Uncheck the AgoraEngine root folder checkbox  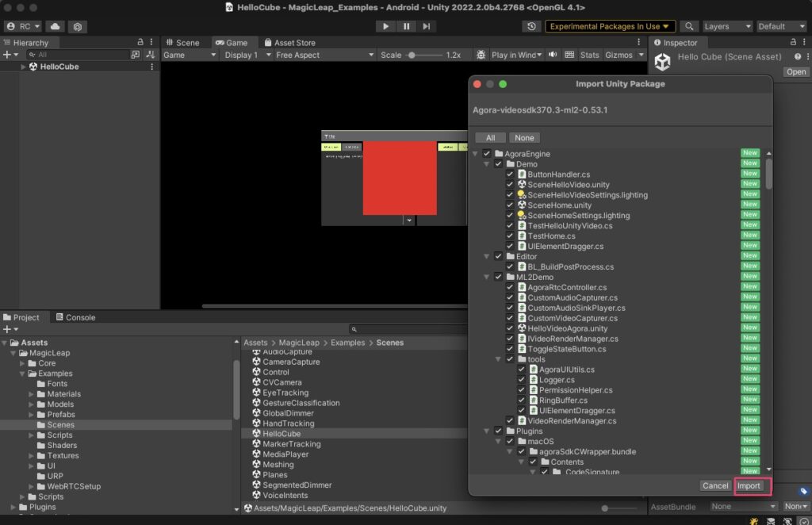486,153
